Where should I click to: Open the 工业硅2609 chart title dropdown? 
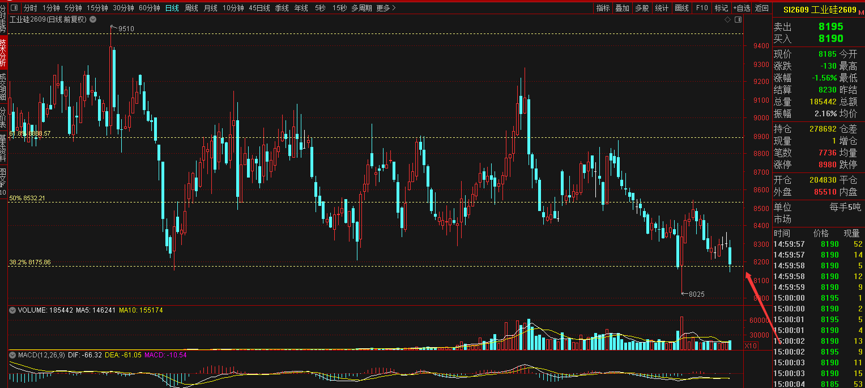[93, 19]
